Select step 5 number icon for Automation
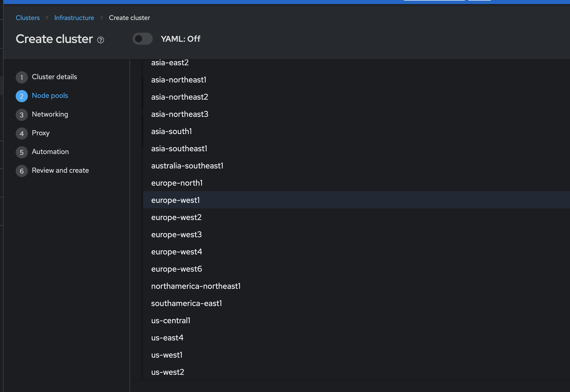The width and height of the screenshot is (570, 392). tap(22, 152)
